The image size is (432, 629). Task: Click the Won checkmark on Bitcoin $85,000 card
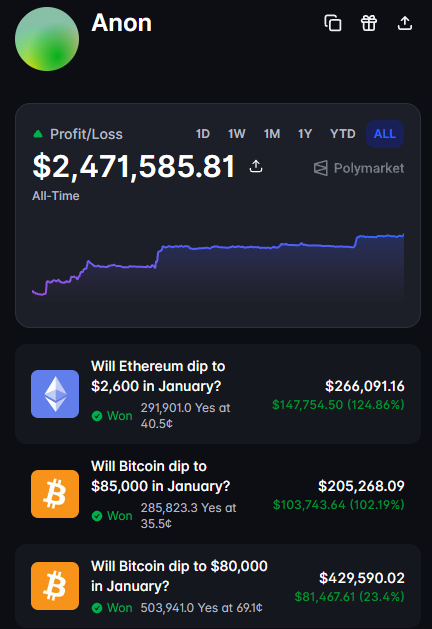click(x=97, y=516)
